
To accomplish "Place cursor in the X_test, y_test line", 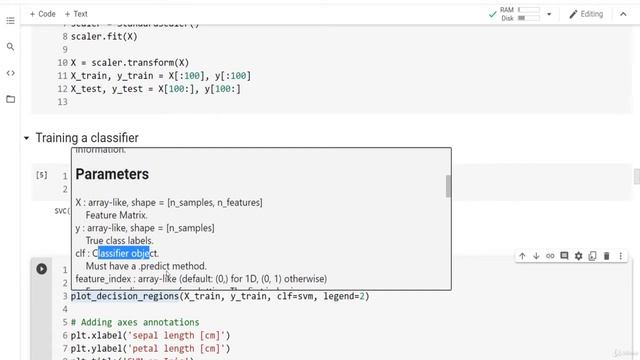I will [156, 89].
